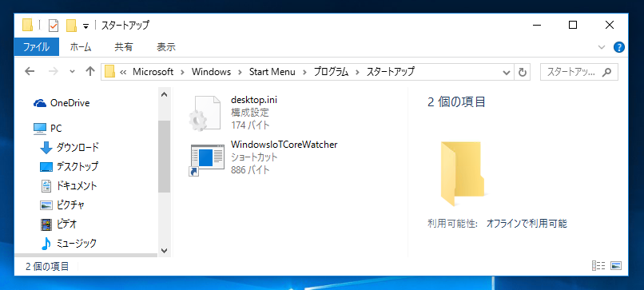Open address bar history dropdown
Screen dimensions: 644x290
[x=507, y=72]
